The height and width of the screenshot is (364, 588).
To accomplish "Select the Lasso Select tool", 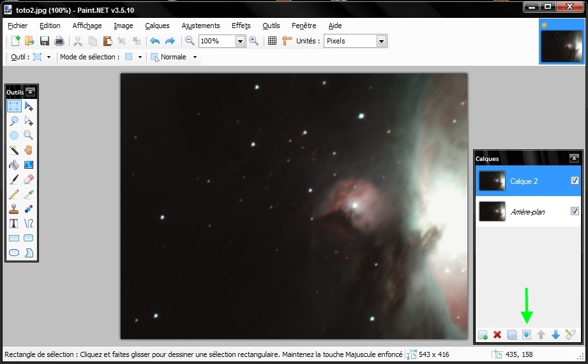I will point(14,121).
